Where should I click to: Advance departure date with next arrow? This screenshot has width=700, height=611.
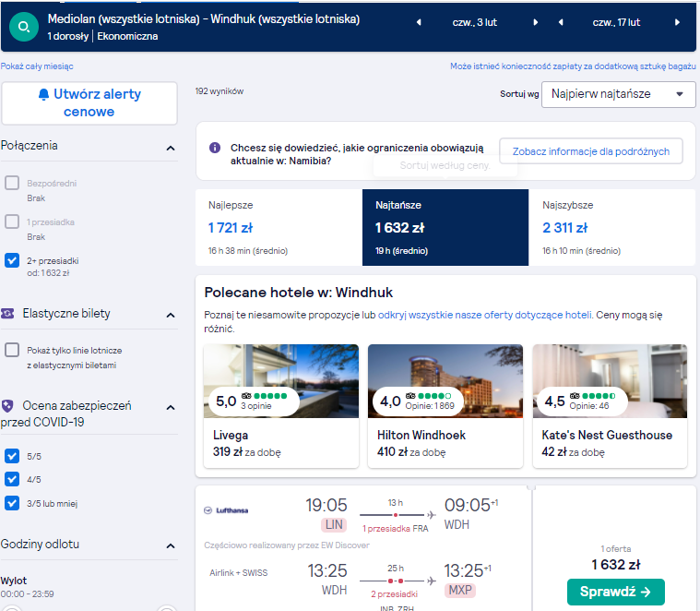click(535, 22)
